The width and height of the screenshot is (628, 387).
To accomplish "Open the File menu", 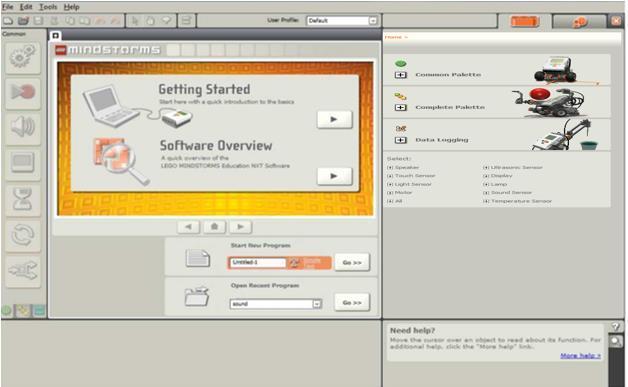I will click(x=8, y=7).
